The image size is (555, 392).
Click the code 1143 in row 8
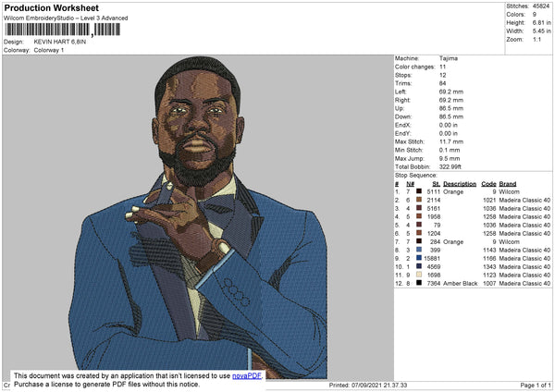tap(489, 251)
